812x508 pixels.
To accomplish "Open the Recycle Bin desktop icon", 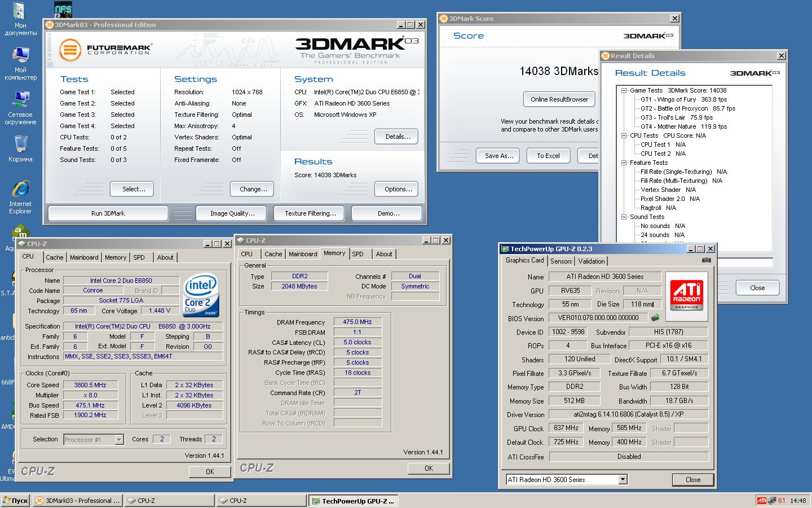I will [x=20, y=148].
